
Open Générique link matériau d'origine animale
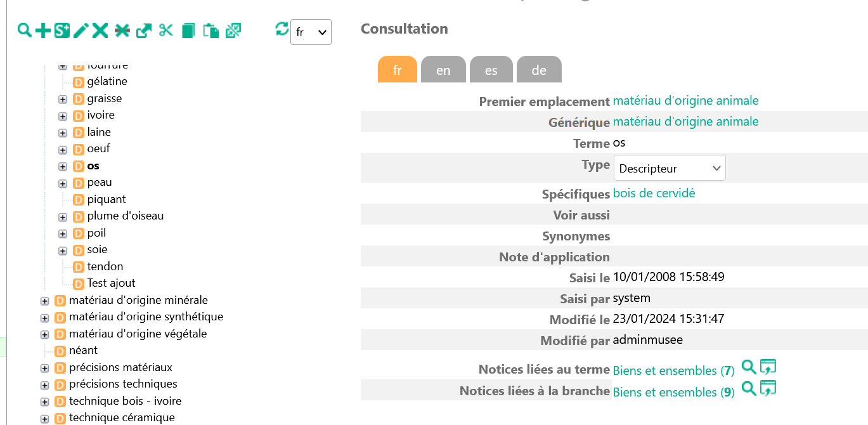(x=685, y=121)
